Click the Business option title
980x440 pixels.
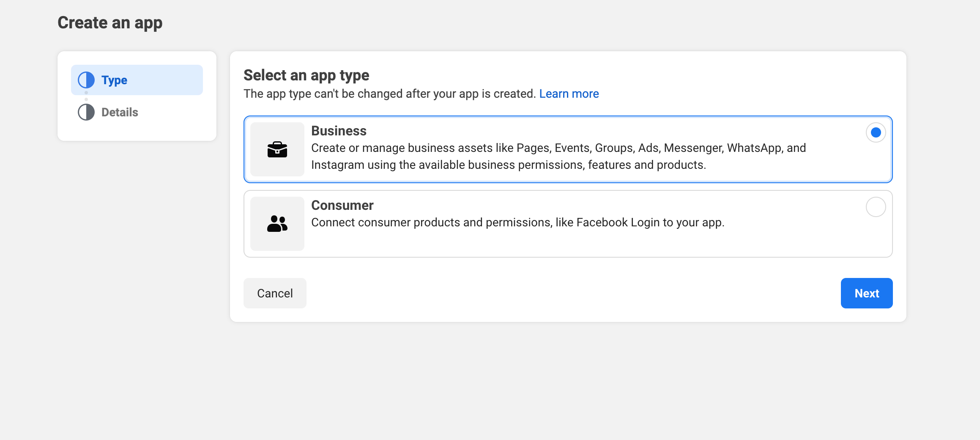point(339,131)
